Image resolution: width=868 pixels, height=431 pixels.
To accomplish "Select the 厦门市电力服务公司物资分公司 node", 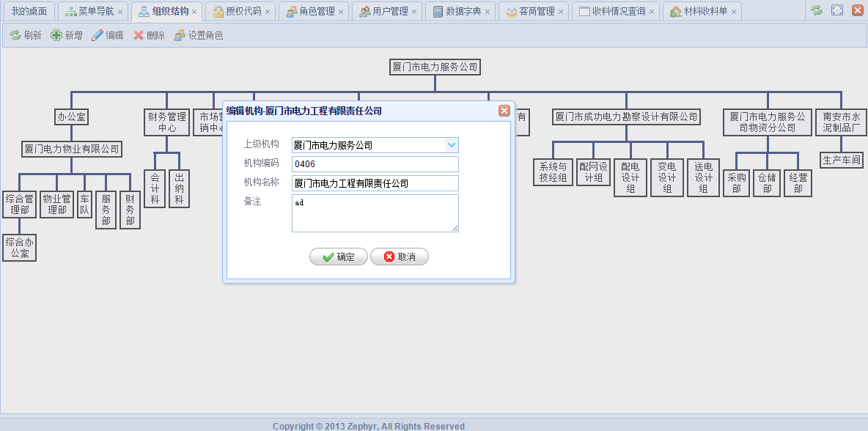I will [768, 122].
